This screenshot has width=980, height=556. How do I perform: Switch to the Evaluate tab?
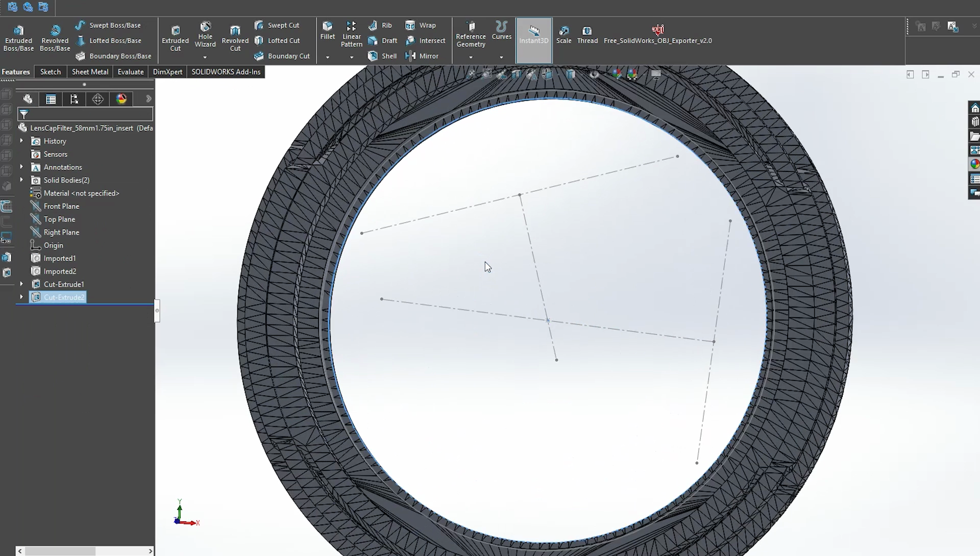131,72
